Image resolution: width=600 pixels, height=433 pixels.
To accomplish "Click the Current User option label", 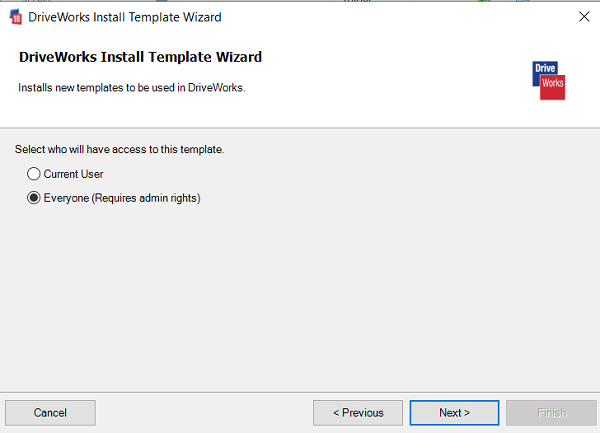I will coord(73,174).
